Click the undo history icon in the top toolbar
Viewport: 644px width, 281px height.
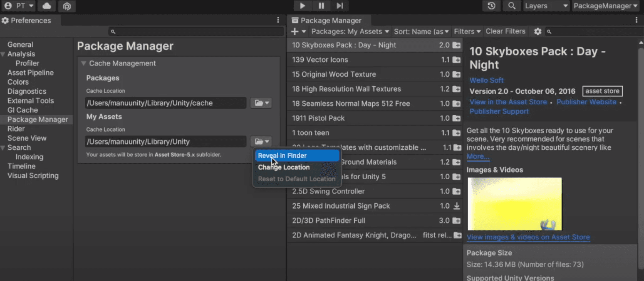(x=491, y=6)
